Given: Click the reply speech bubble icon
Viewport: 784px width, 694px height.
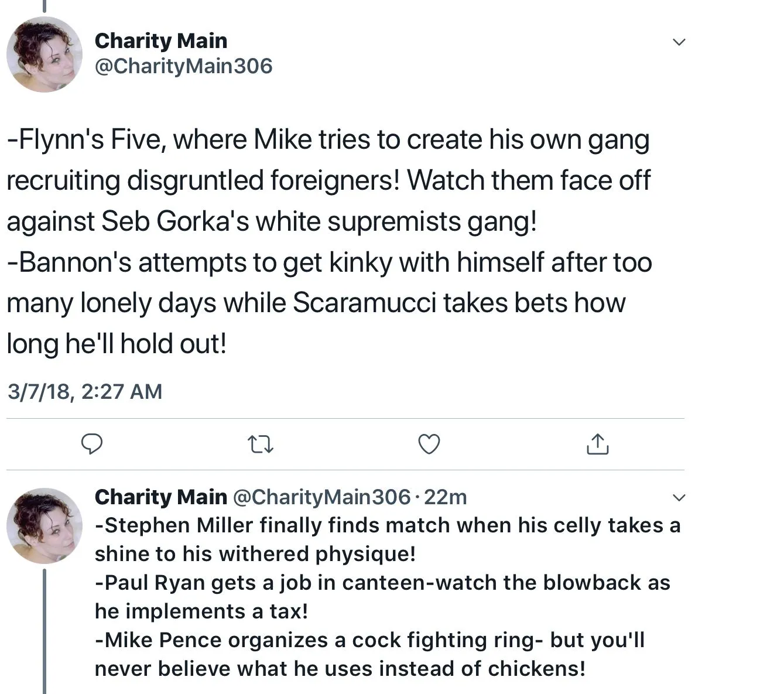Looking at the screenshot, I should 91,445.
